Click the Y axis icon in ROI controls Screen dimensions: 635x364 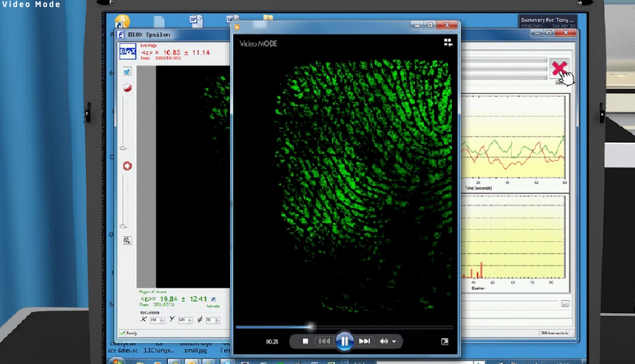[x=172, y=319]
